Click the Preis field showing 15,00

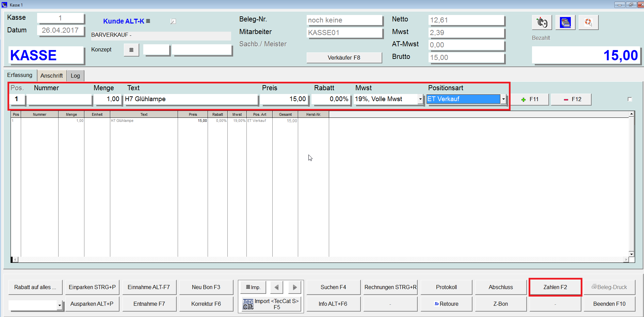284,99
